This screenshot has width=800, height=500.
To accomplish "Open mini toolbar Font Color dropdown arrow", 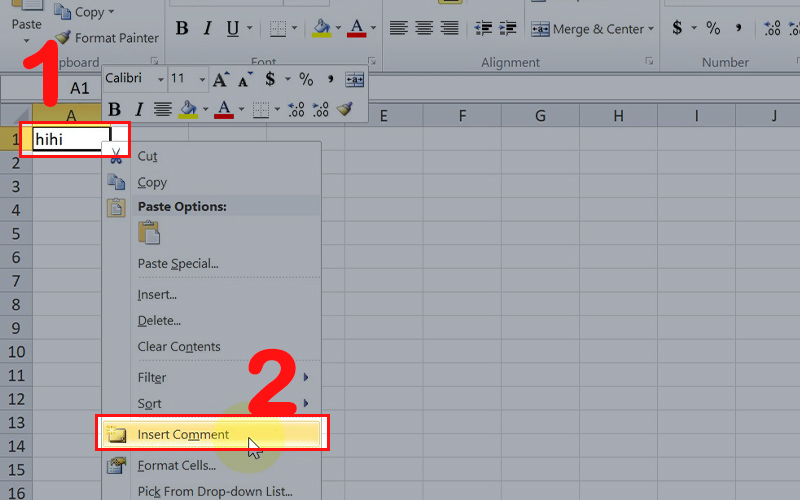I will point(241,109).
